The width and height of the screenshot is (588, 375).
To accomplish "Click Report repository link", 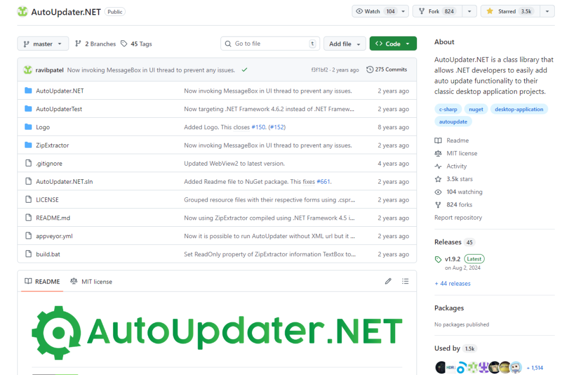I will (x=458, y=217).
